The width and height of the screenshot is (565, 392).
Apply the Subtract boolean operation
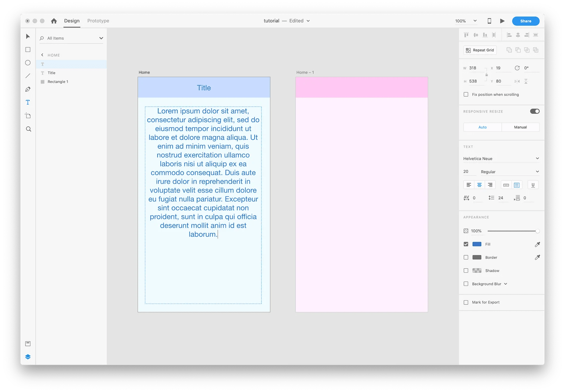tap(518, 50)
